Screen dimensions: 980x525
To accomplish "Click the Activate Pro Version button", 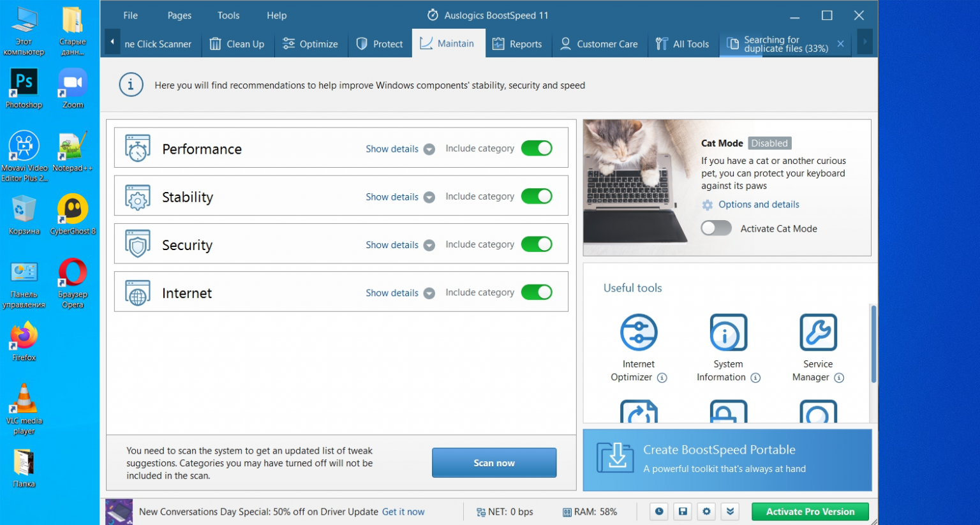I will [x=810, y=512].
